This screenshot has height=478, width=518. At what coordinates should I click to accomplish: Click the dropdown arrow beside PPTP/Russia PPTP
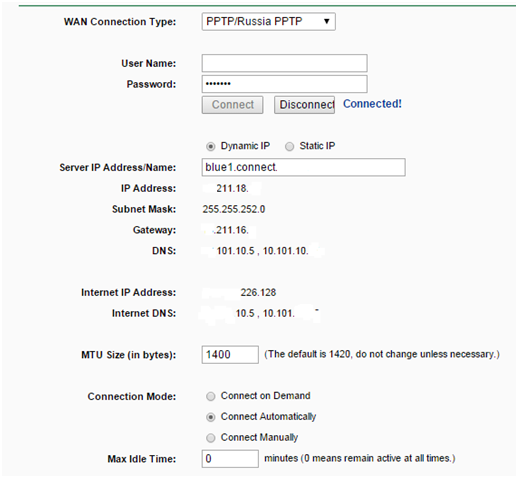coord(327,22)
